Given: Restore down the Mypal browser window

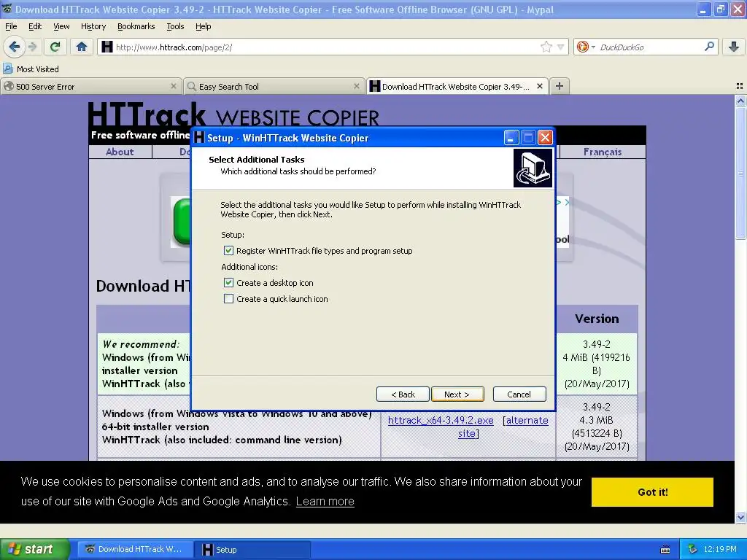Looking at the screenshot, I should [720, 9].
